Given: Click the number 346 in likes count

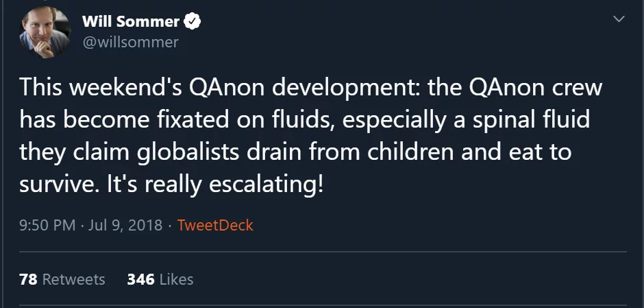Looking at the screenshot, I should (140, 279).
